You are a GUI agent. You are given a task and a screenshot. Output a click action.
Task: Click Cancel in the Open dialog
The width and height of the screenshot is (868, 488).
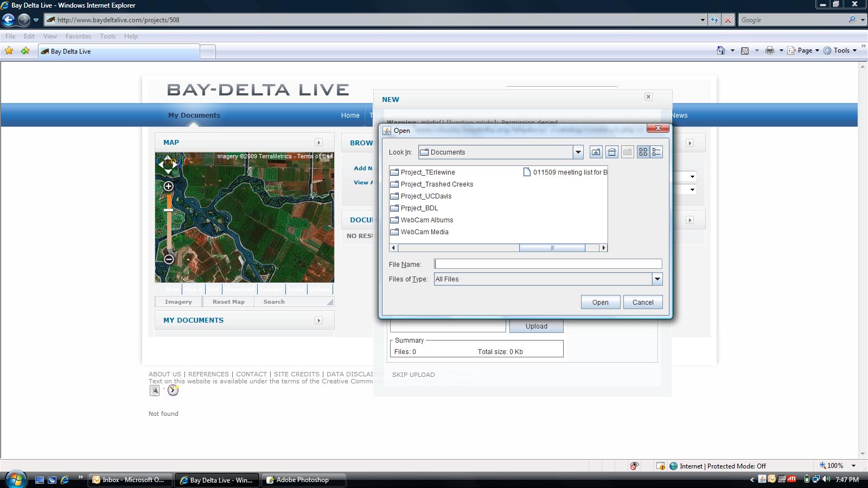click(643, 302)
